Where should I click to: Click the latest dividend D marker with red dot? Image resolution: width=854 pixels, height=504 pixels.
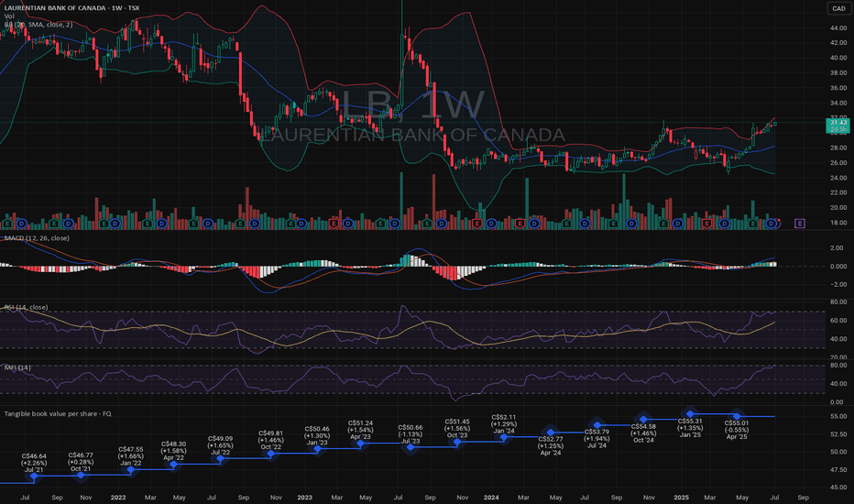(772, 224)
